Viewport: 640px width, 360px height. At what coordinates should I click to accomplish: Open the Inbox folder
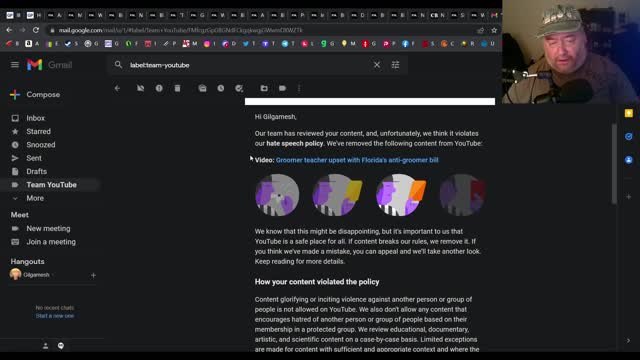click(x=36, y=118)
